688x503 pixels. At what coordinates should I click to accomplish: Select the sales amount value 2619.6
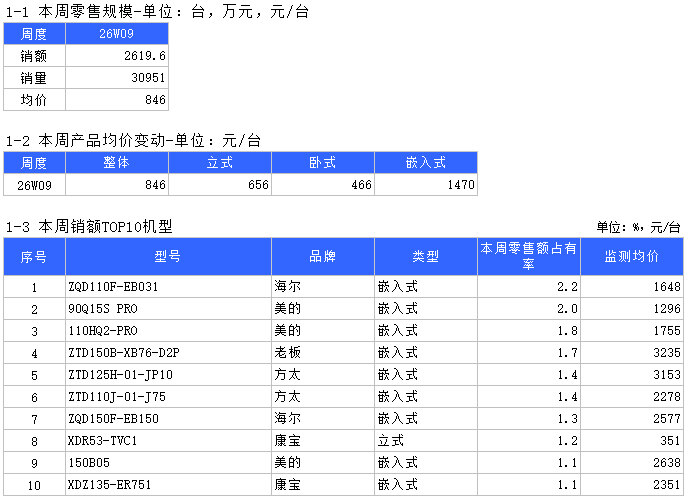point(117,56)
